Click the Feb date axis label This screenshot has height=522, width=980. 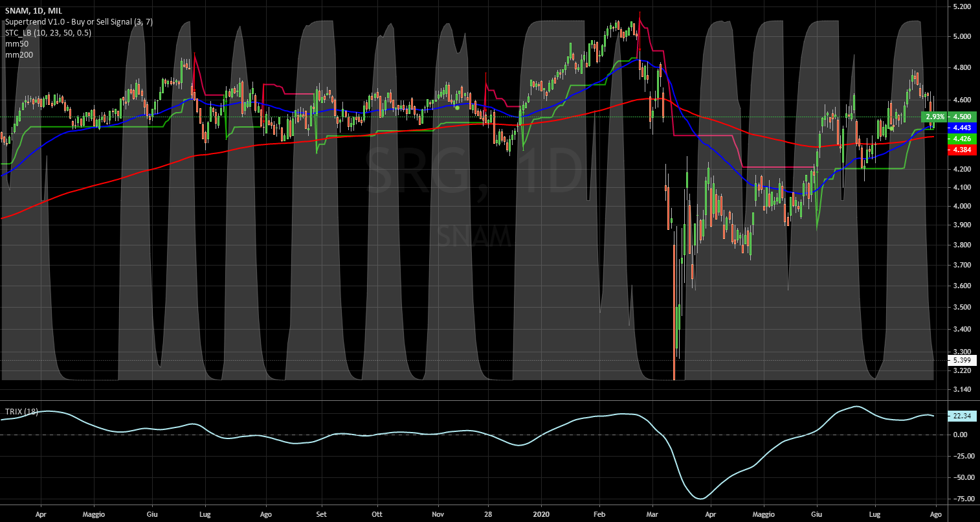(599, 514)
